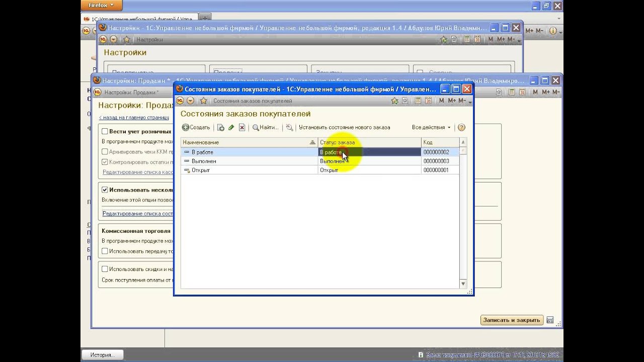Copy selected order state with the copy icon
644x362 pixels.
(220, 128)
